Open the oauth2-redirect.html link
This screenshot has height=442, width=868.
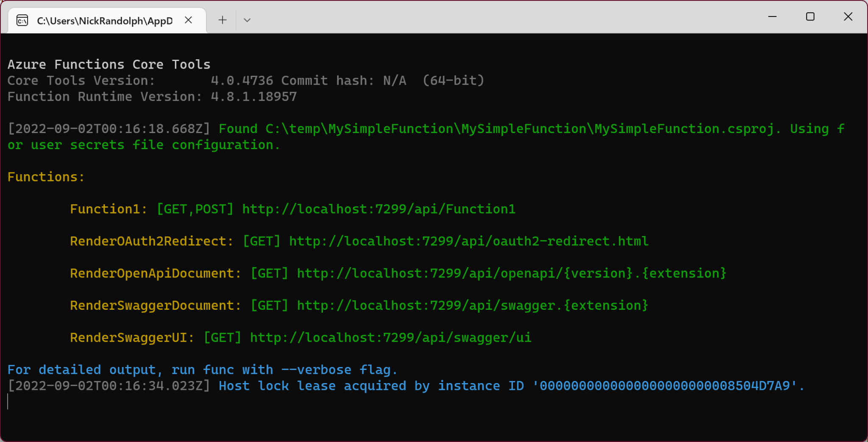[468, 241]
